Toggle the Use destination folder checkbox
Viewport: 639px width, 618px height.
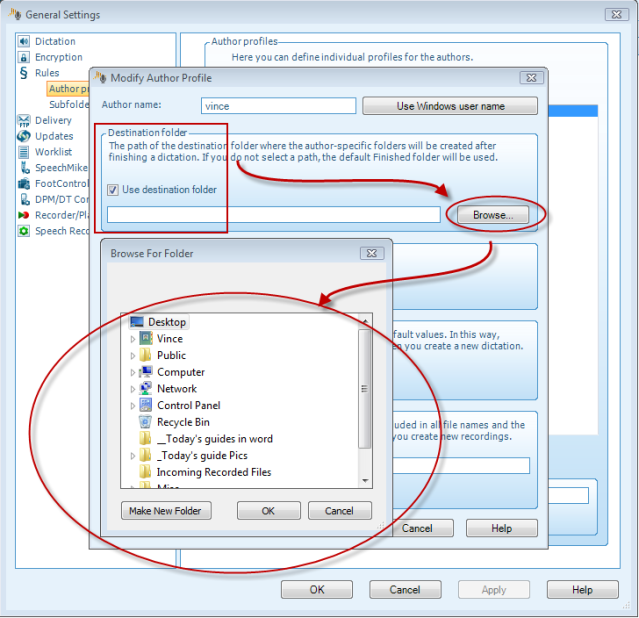click(x=113, y=190)
